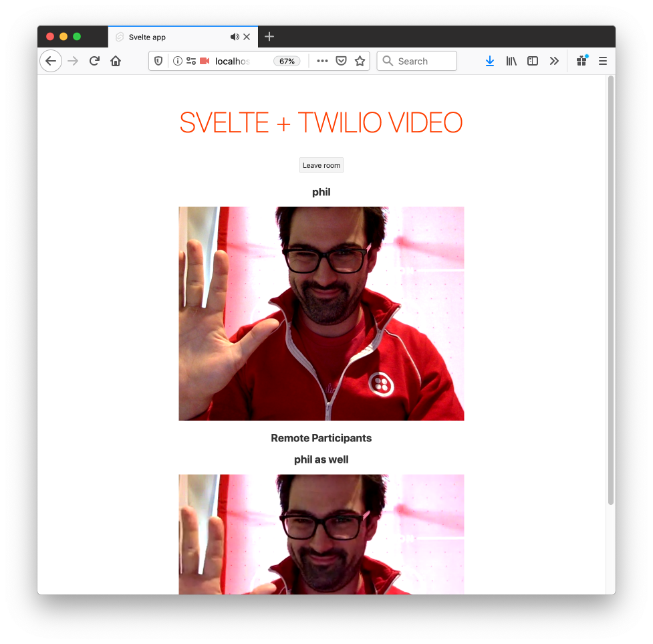Click the yellow minimize window button
Image resolution: width=653 pixels, height=644 pixels.
pyautogui.click(x=63, y=37)
